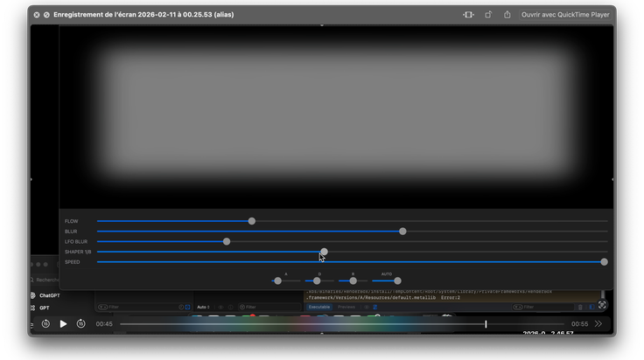Click the SPEED slider knob

604,261
